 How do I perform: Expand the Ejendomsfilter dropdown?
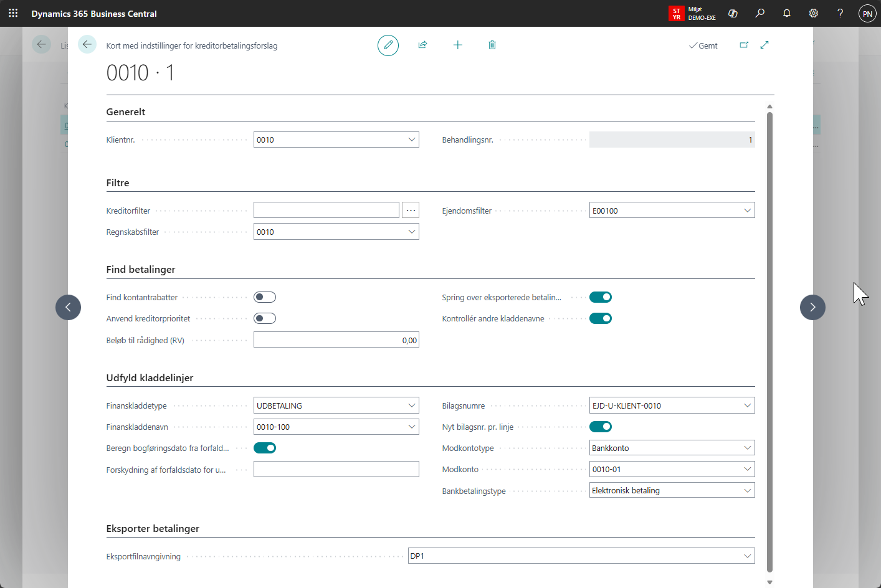point(747,211)
